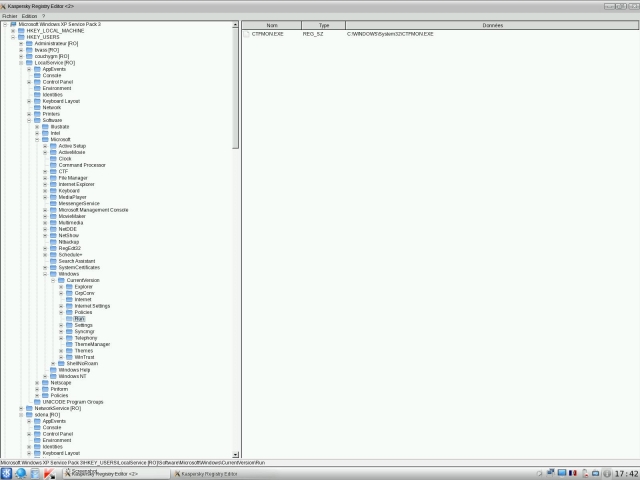Click the Clock key folder icon
This screenshot has height=480, width=640.
coord(53,159)
